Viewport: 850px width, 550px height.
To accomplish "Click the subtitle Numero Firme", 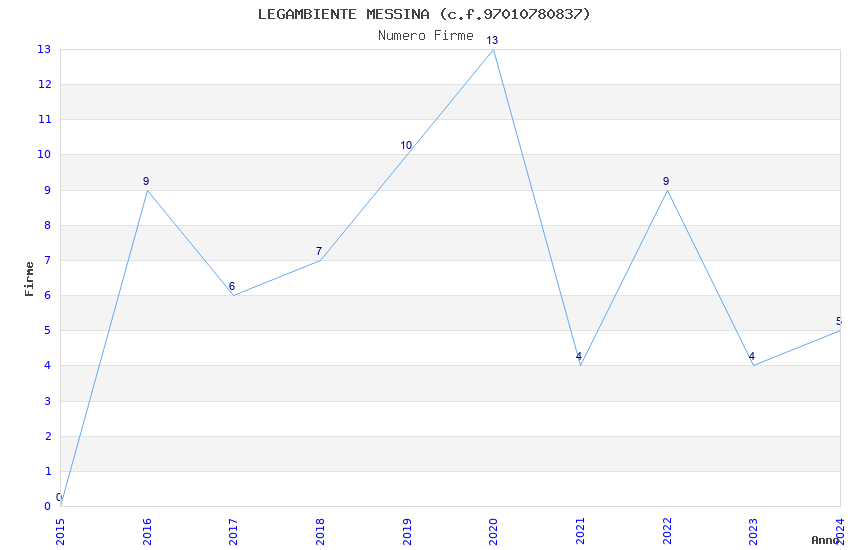I will (x=426, y=36).
